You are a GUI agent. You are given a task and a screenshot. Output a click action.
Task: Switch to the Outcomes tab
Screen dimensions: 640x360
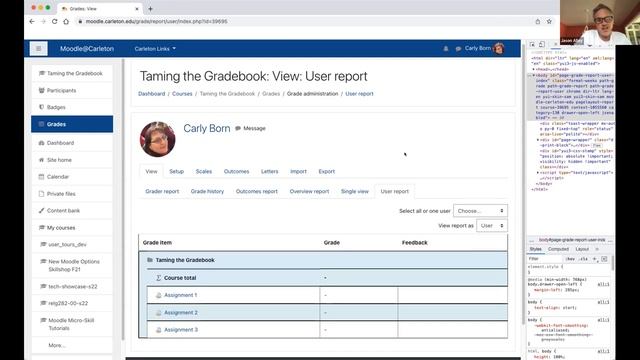(237, 171)
